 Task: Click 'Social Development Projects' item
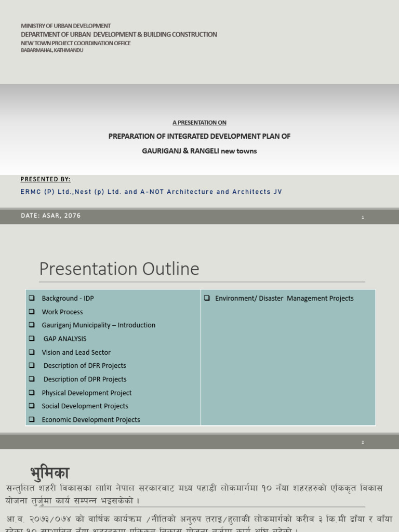click(85, 406)
